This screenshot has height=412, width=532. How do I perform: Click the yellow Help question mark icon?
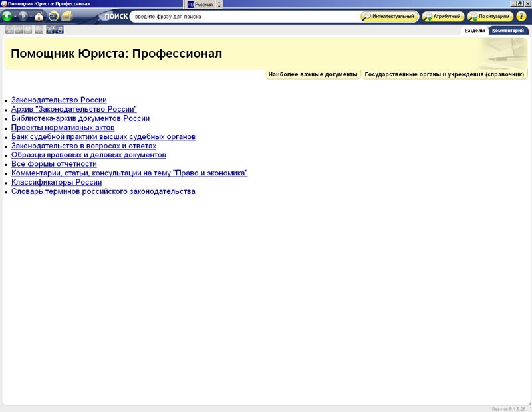point(521,16)
